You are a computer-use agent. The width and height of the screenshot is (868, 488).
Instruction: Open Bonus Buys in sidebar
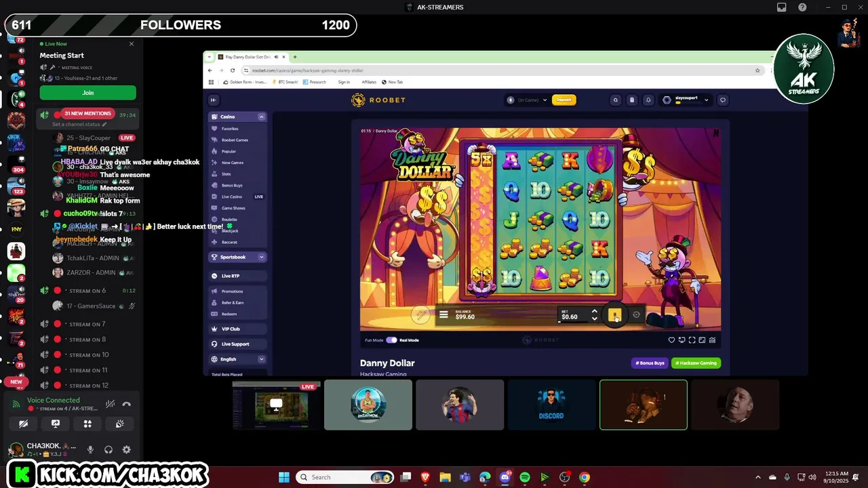(x=232, y=185)
